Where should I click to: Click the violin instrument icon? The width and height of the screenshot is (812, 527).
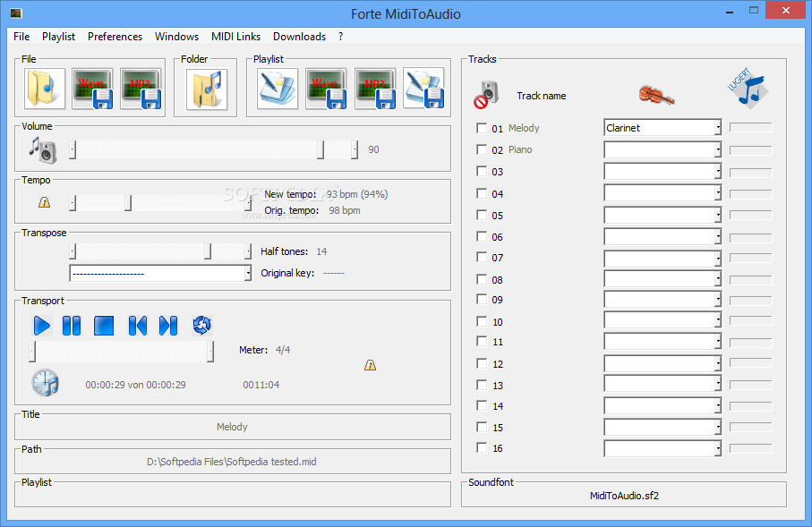656,95
